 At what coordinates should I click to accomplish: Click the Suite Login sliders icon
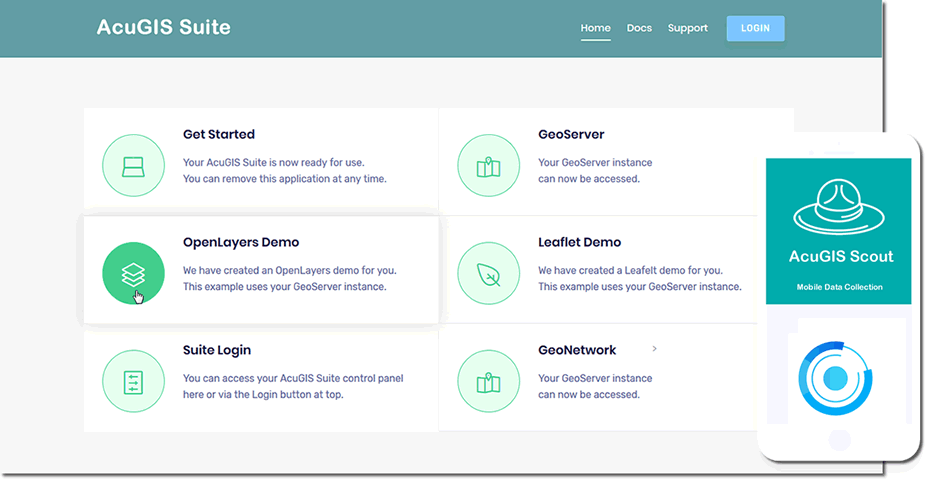(x=133, y=382)
